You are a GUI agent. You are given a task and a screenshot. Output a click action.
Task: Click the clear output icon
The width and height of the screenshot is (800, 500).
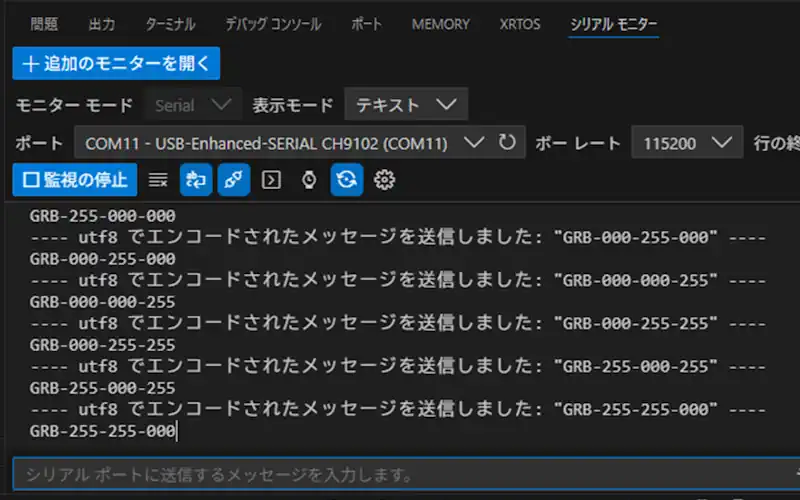point(158,180)
